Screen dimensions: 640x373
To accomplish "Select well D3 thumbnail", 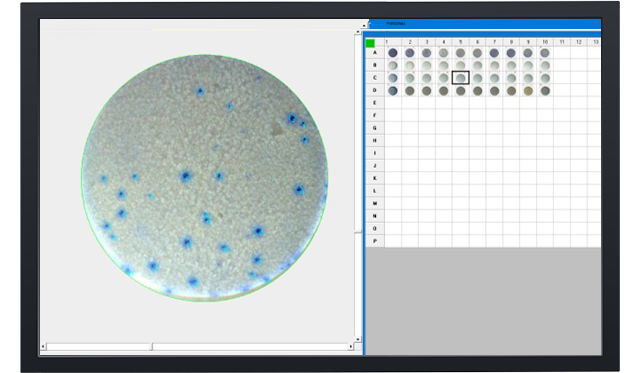I will [427, 91].
